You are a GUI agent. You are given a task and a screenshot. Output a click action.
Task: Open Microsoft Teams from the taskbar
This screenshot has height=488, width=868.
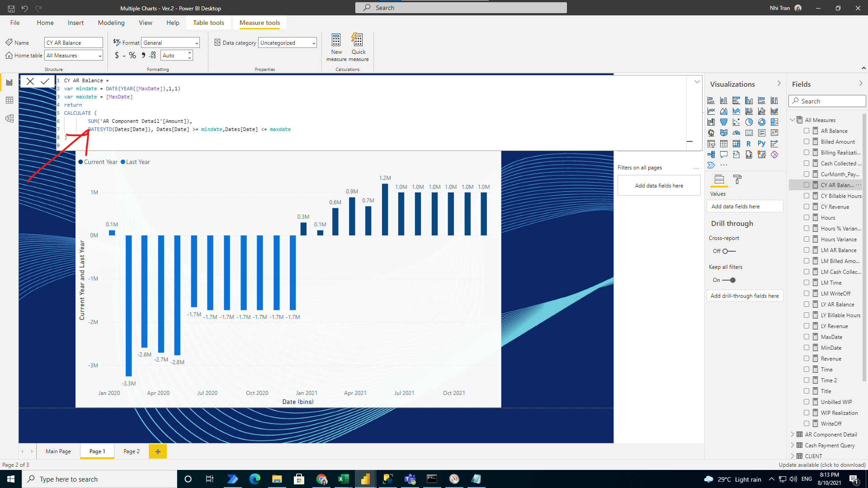click(x=410, y=479)
